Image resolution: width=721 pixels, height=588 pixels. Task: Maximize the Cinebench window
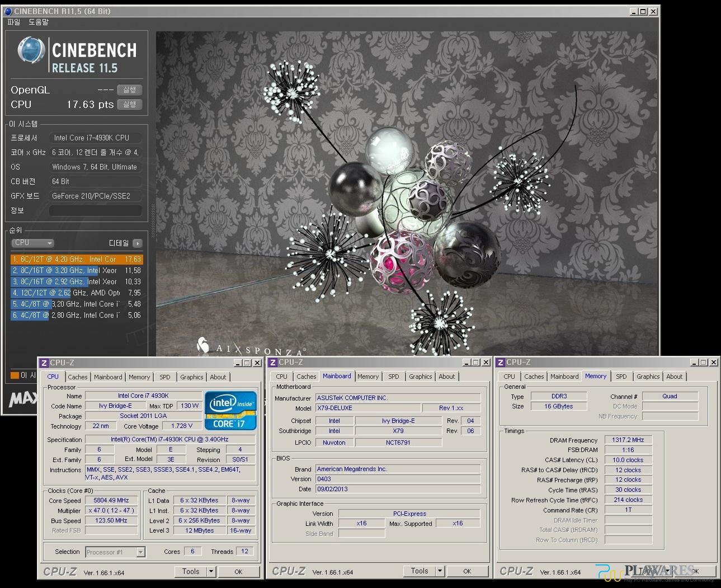(x=643, y=11)
